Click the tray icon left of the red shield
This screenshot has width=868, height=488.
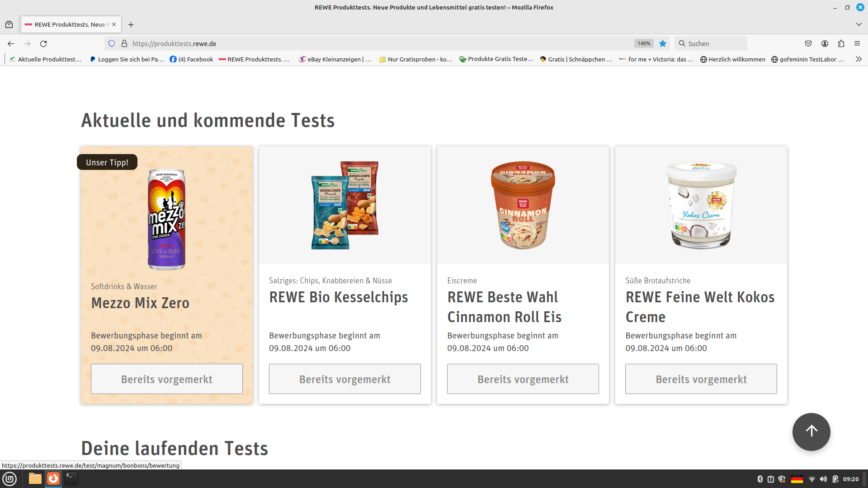click(771, 479)
